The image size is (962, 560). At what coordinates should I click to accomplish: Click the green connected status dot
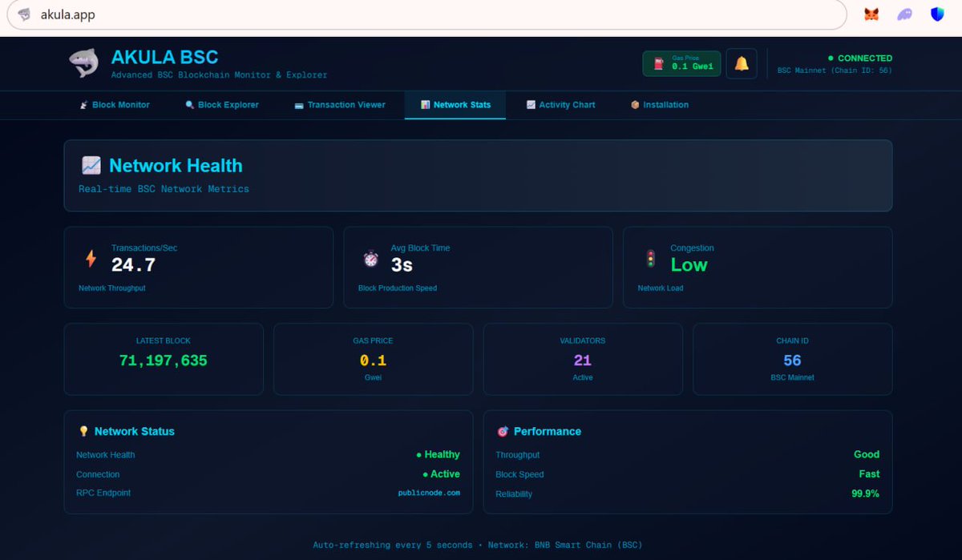coord(831,58)
